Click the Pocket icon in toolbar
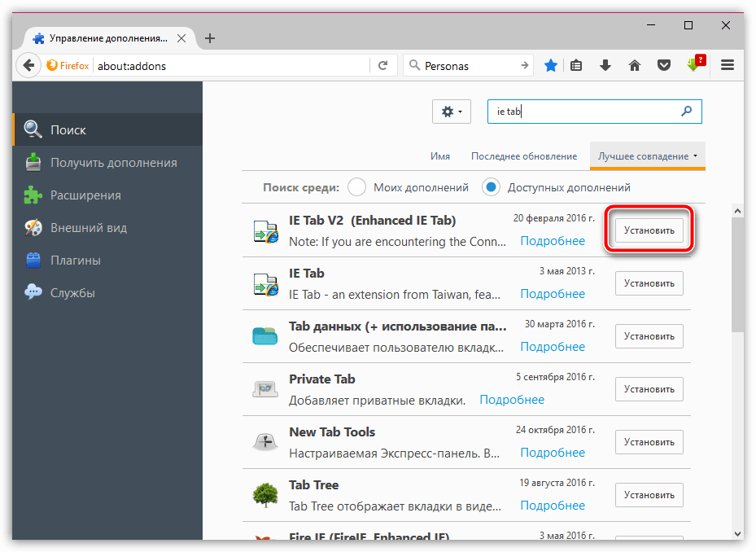 tap(664, 65)
